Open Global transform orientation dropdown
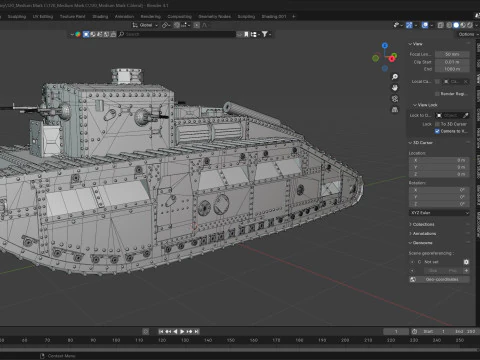Image resolution: width=480 pixels, height=360 pixels. click(x=145, y=25)
